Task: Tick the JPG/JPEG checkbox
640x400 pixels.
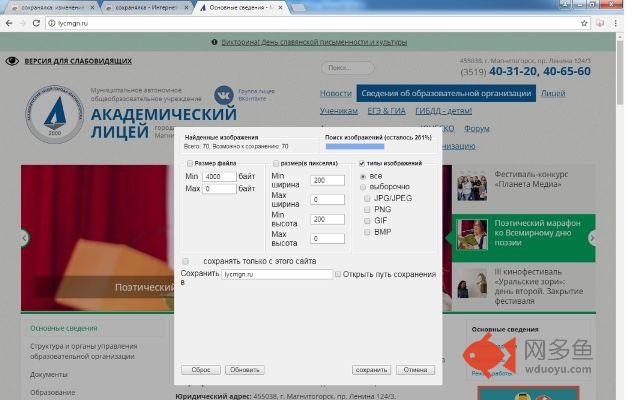Action: click(x=367, y=198)
